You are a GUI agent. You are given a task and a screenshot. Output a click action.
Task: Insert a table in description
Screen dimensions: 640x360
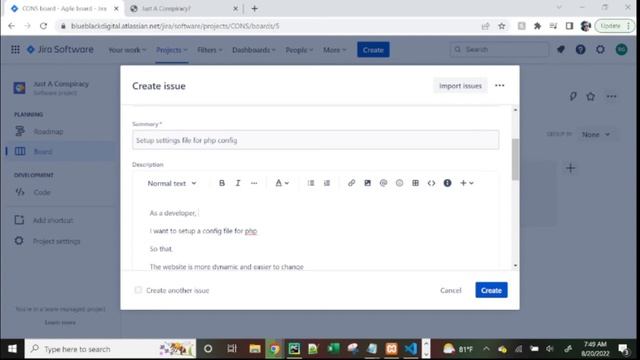pyautogui.click(x=416, y=183)
